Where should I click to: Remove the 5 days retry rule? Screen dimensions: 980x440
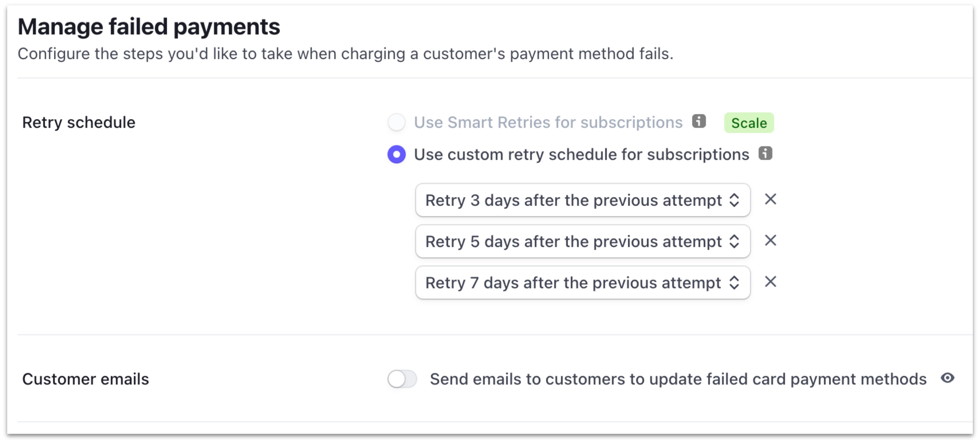coord(770,240)
